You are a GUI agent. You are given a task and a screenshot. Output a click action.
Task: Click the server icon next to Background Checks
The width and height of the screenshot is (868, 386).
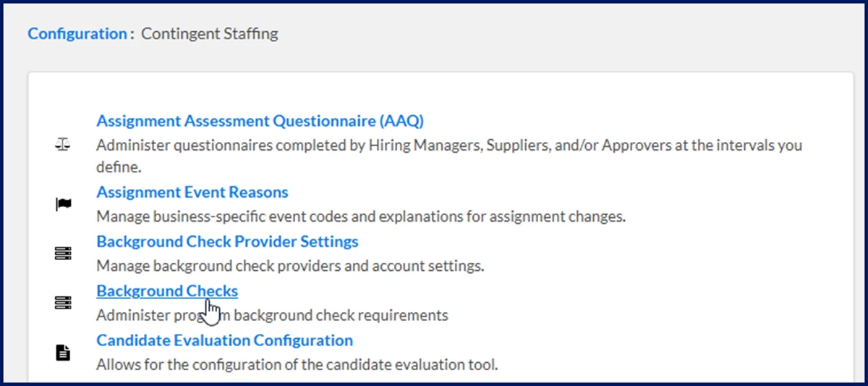pos(64,303)
